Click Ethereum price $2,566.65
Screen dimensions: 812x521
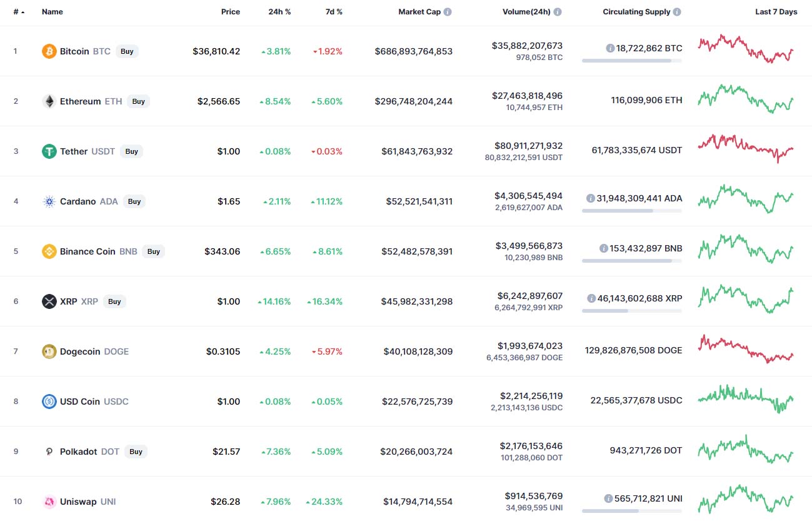coord(219,101)
